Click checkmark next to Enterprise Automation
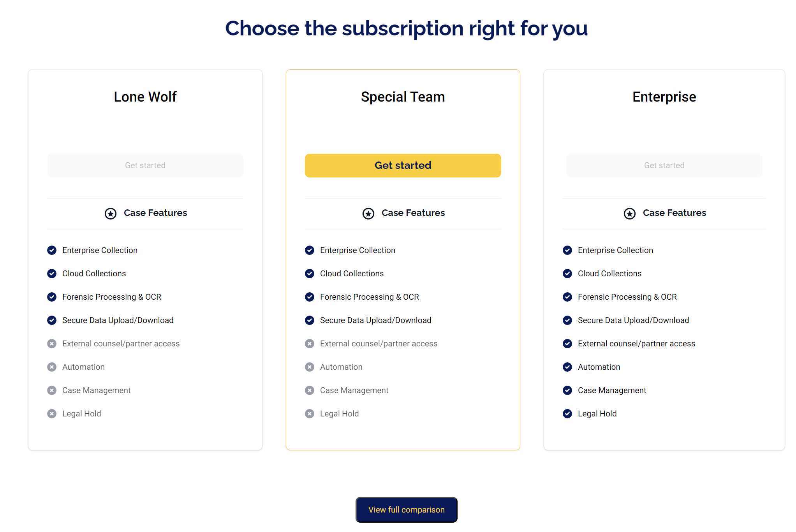Screen dimensions: 796x532 [x=567, y=367]
